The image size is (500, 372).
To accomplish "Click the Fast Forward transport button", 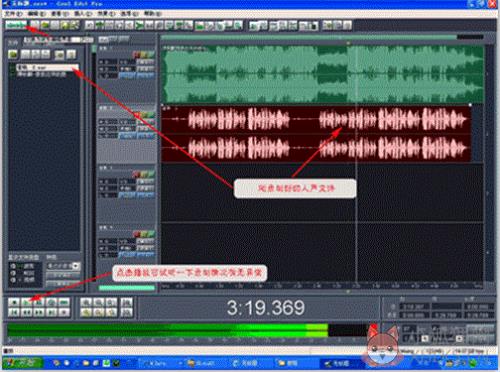I will tap(39, 312).
